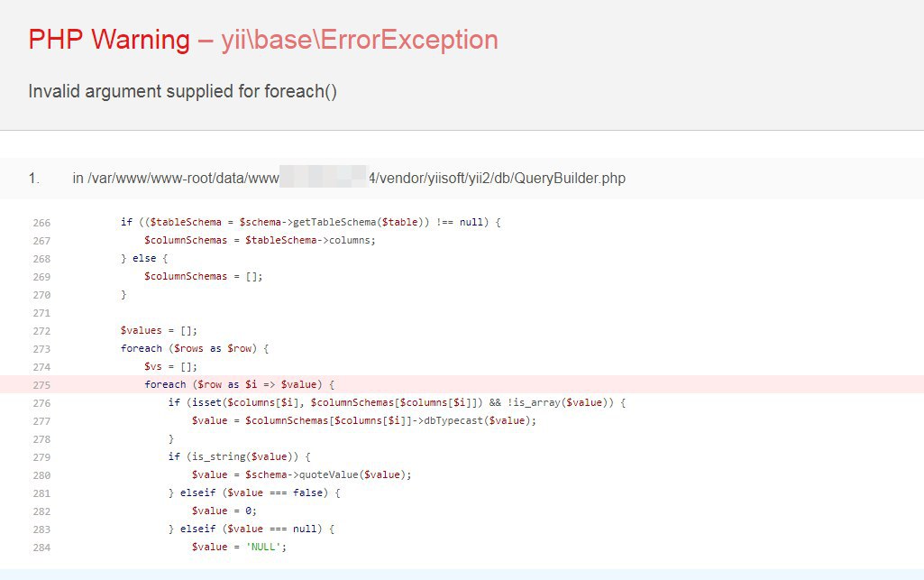The width and height of the screenshot is (924, 580).
Task: Click the "$vs = [];" code line
Action: pyautogui.click(x=170, y=366)
